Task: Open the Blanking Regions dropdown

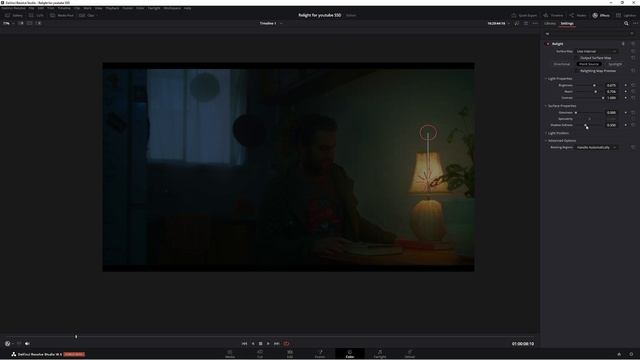Action: pos(596,147)
